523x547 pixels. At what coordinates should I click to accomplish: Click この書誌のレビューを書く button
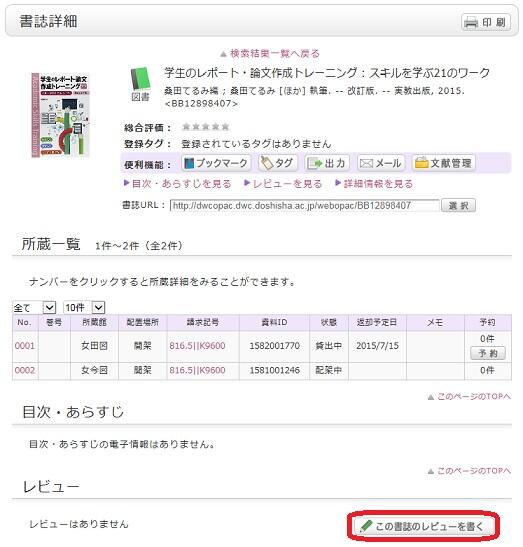[424, 526]
